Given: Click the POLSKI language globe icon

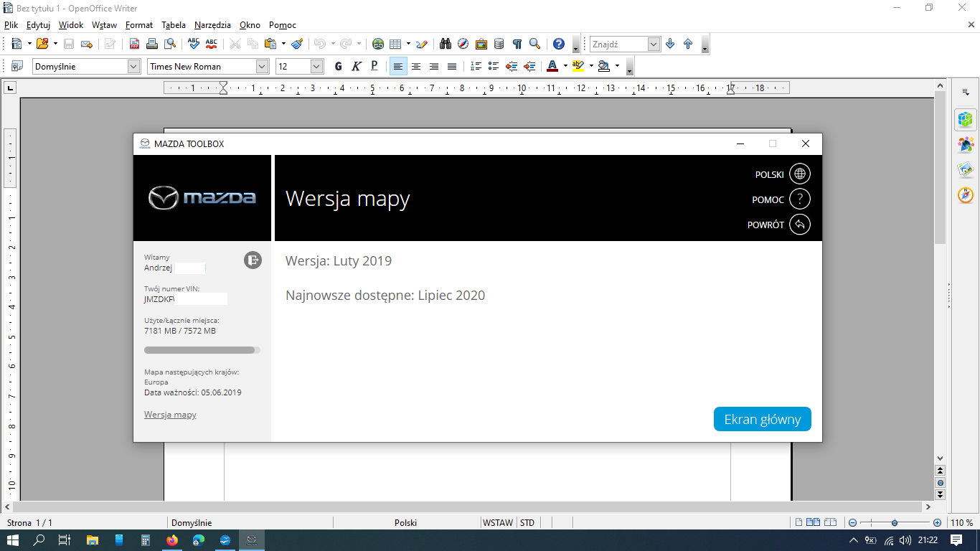Looking at the screenshot, I should 799,174.
